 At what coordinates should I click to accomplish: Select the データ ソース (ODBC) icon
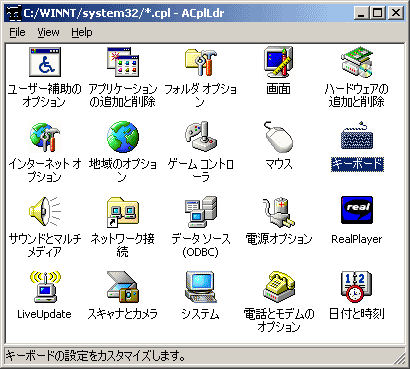pyautogui.click(x=201, y=212)
